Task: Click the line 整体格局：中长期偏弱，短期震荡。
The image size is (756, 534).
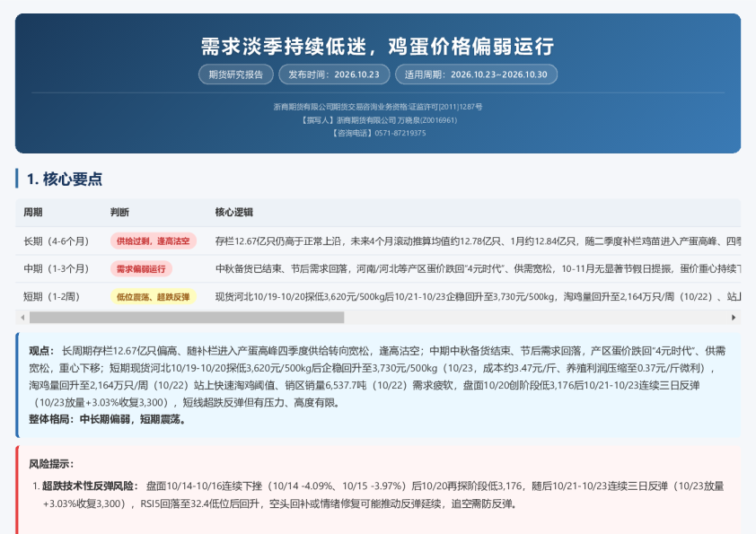Action: (107, 419)
